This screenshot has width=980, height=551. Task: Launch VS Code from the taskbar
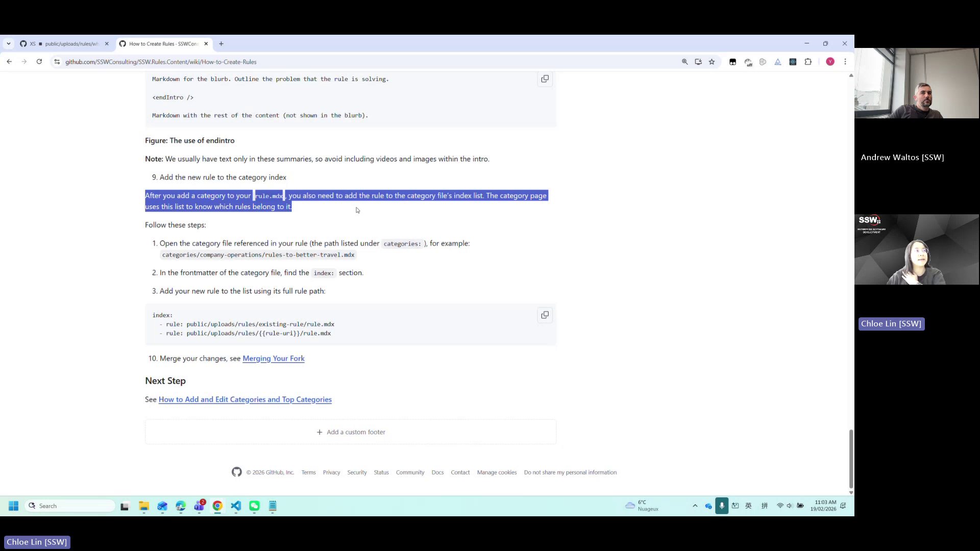click(x=236, y=506)
